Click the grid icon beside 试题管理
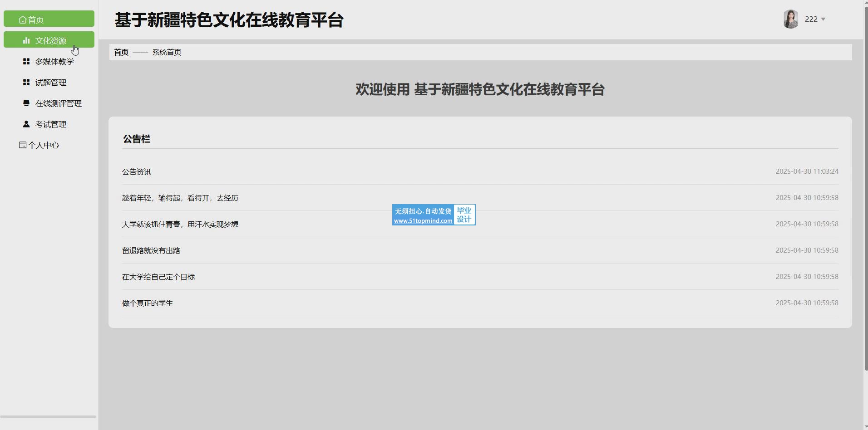 [x=26, y=82]
